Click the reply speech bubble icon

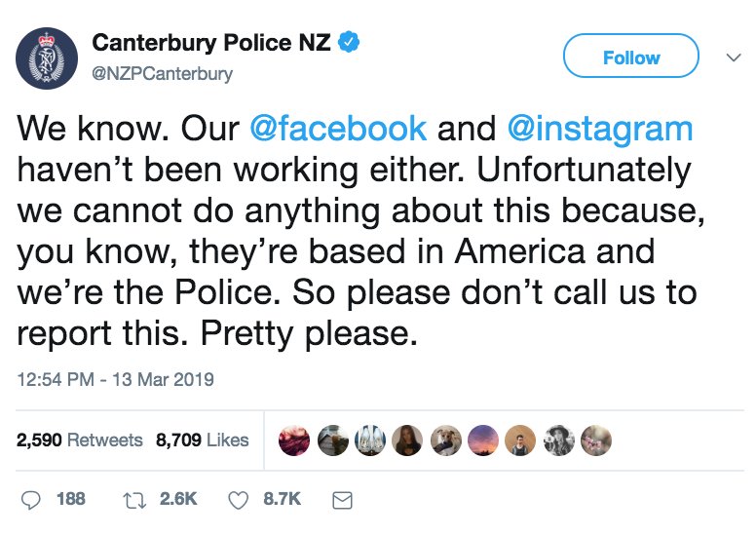pyautogui.click(x=31, y=499)
